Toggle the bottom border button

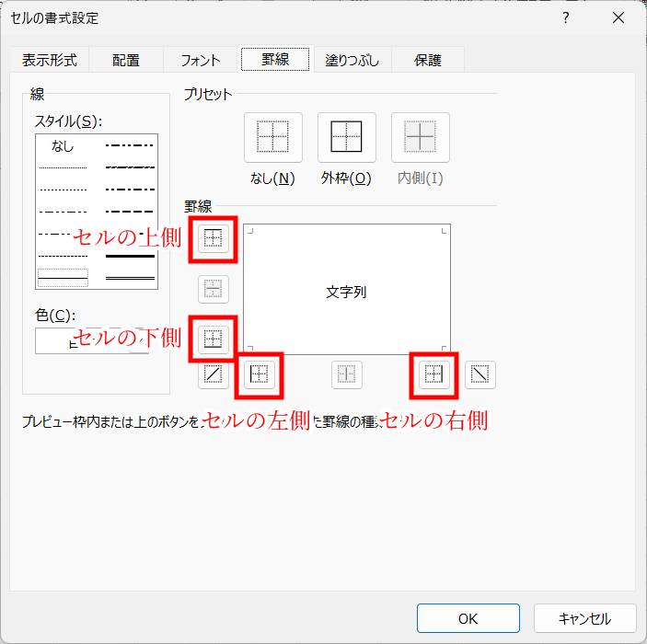click(213, 339)
